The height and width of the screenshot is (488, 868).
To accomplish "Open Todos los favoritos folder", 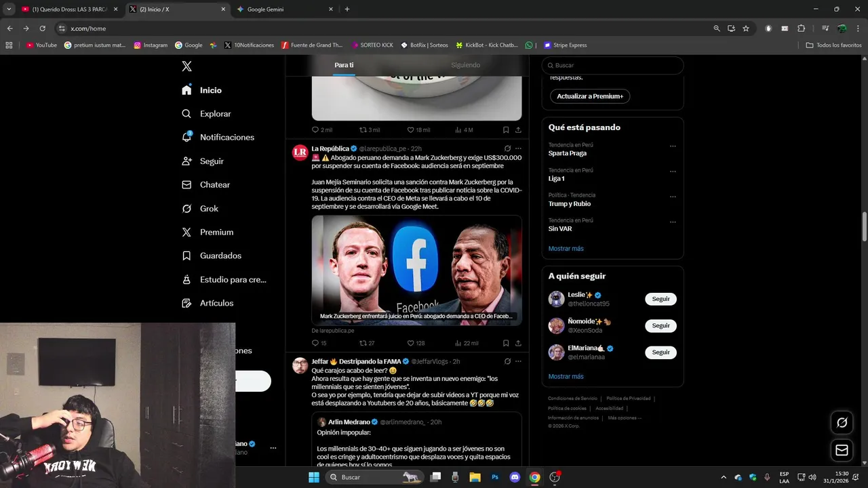I will [834, 45].
